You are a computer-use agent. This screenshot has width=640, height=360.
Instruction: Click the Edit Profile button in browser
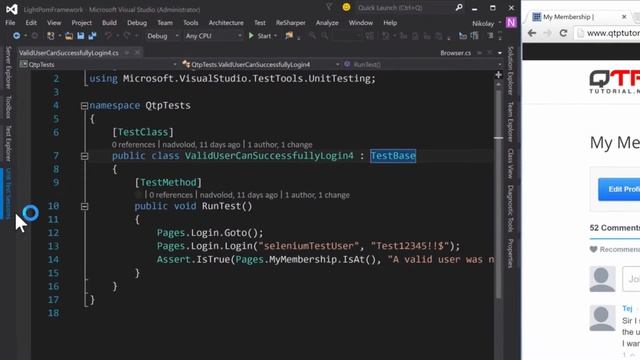[619, 189]
